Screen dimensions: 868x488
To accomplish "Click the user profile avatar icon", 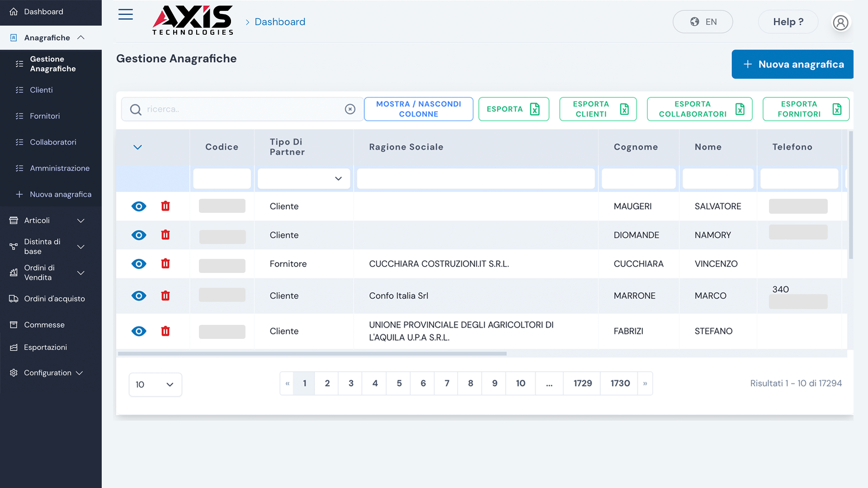I will [840, 22].
